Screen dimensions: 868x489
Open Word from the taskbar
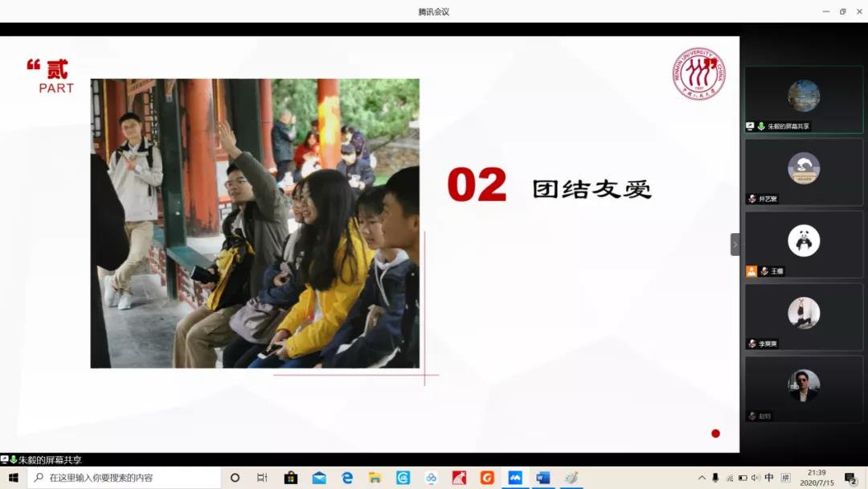(x=542, y=478)
